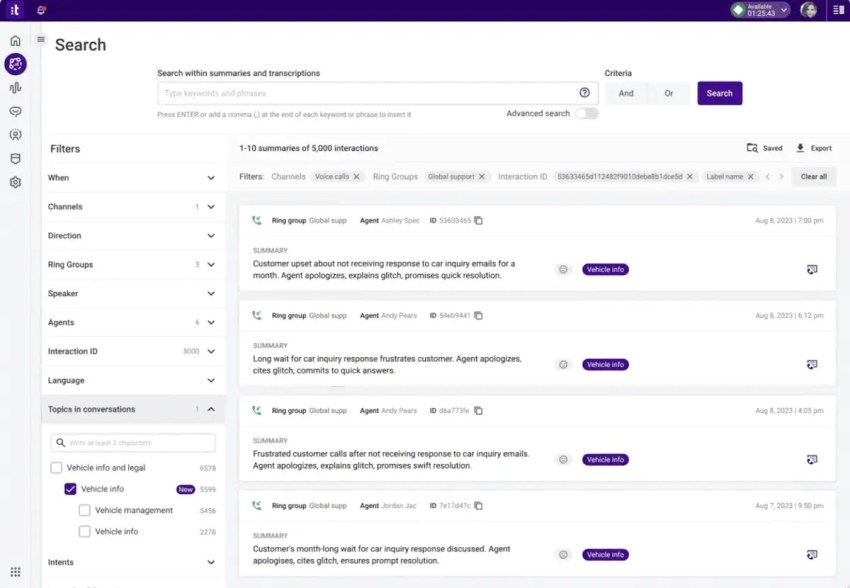Export the search results
The height and width of the screenshot is (588, 850).
[813, 148]
